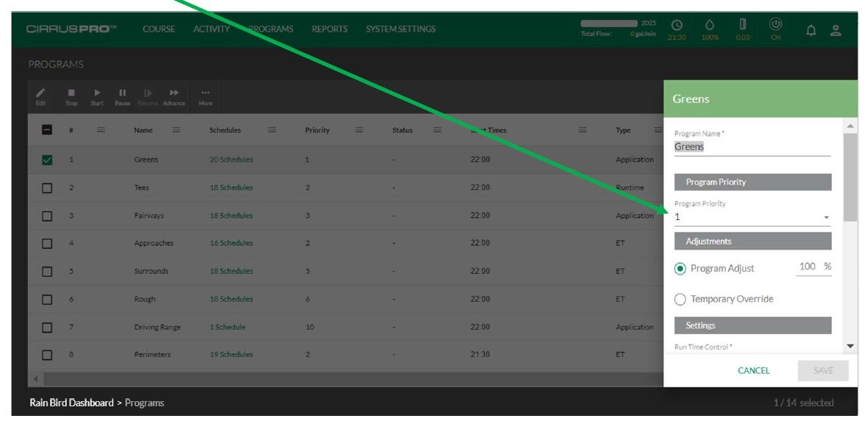Click the Pause program icon

[122, 93]
